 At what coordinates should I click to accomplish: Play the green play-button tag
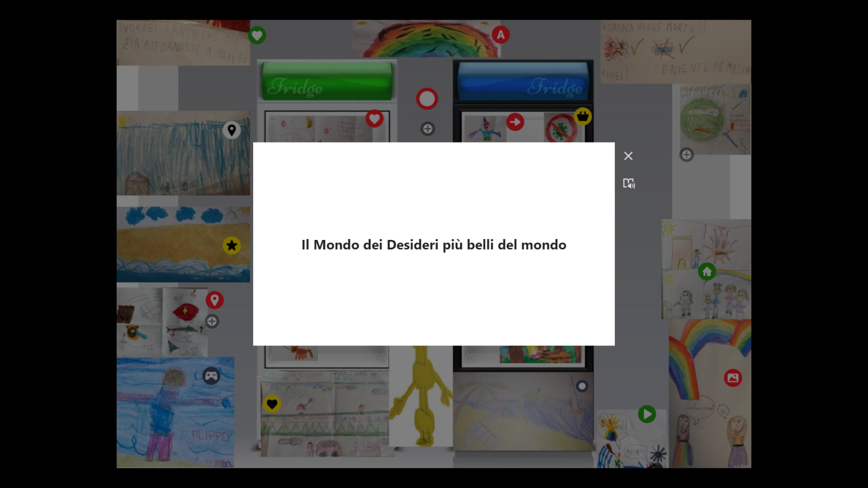[647, 414]
